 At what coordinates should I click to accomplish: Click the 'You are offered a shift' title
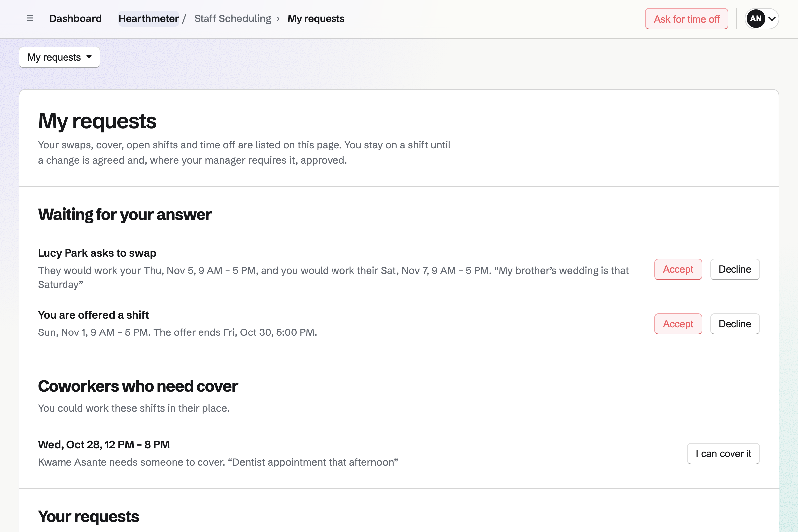[x=93, y=315]
